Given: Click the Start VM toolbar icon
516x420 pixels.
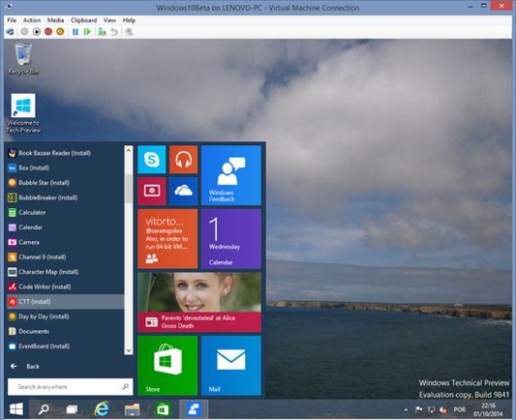Looking at the screenshot, I should click(25, 32).
